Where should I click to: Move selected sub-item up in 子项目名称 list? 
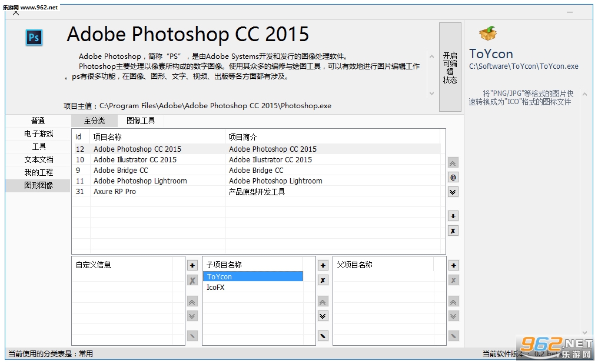(x=323, y=302)
